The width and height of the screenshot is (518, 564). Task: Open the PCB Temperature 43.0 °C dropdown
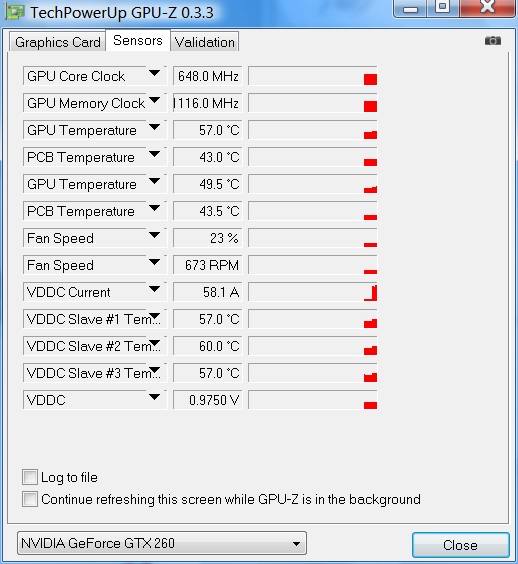click(154, 154)
